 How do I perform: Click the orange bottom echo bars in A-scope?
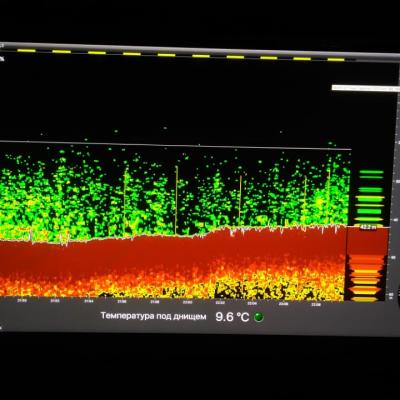(x=366, y=278)
